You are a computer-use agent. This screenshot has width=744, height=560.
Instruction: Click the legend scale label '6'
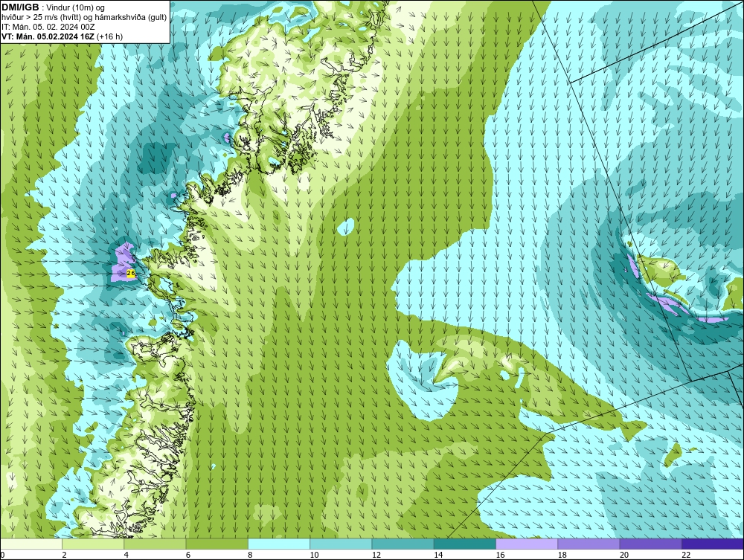(188, 555)
